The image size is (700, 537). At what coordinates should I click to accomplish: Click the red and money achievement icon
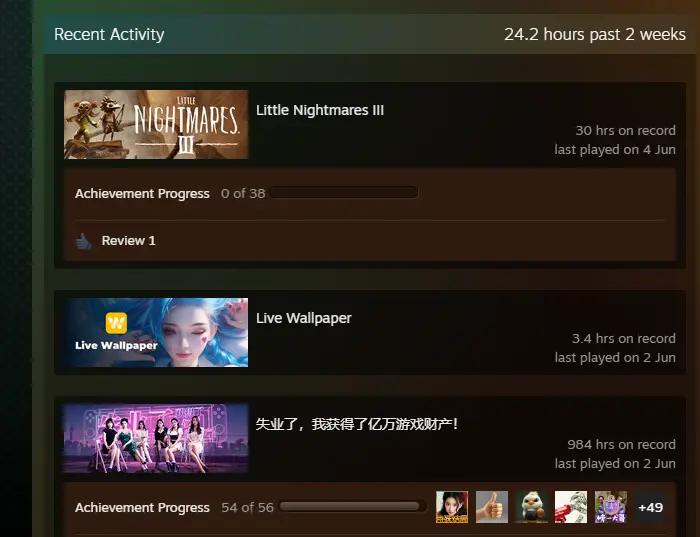tap(571, 507)
